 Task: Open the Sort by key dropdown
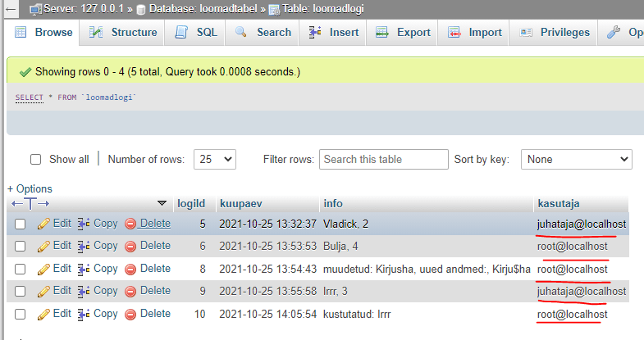(x=575, y=160)
